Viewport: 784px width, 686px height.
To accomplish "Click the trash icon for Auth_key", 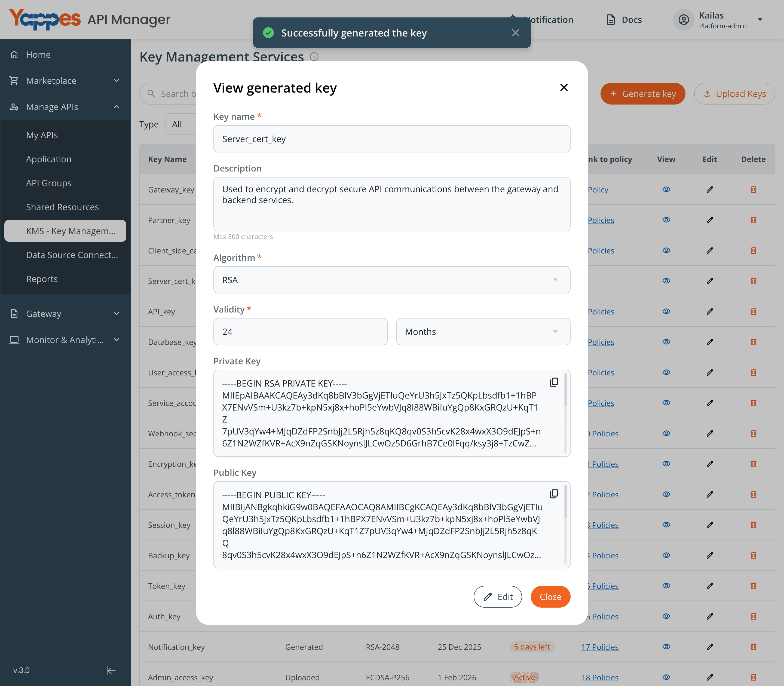I will click(x=754, y=616).
